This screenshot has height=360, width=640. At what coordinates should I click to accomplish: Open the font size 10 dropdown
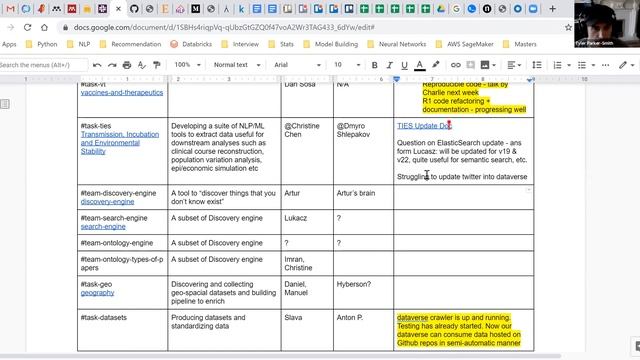347,65
